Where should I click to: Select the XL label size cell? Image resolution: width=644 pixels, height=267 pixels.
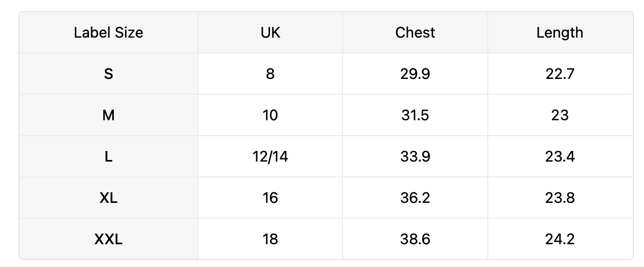(x=109, y=198)
